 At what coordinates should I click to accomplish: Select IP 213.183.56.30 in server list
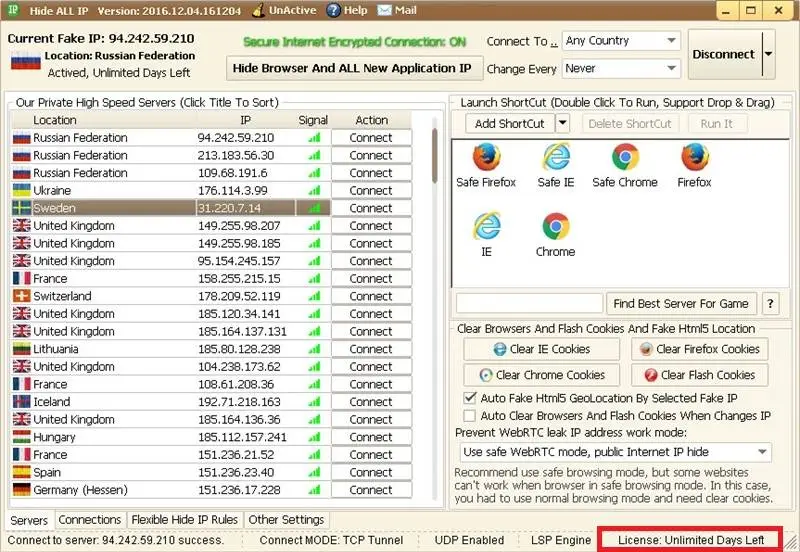click(x=236, y=155)
